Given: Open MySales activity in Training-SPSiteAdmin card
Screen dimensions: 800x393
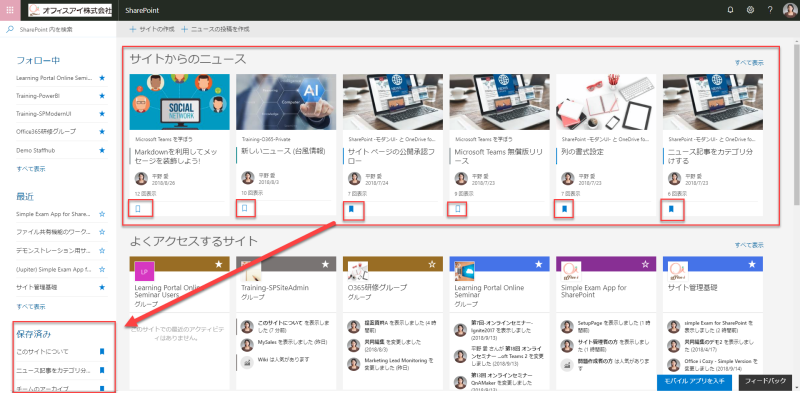Looking at the screenshot, I should [292, 341].
